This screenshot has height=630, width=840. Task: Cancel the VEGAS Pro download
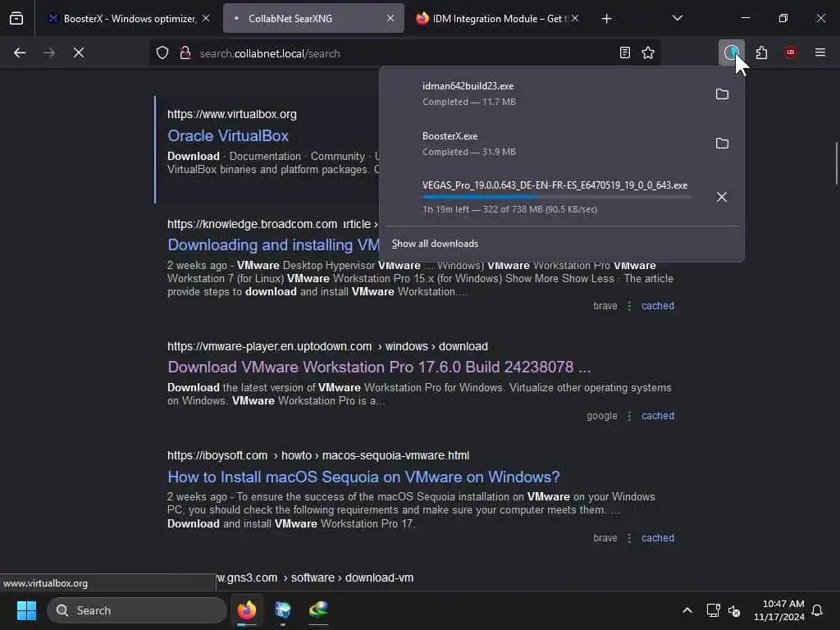point(722,197)
